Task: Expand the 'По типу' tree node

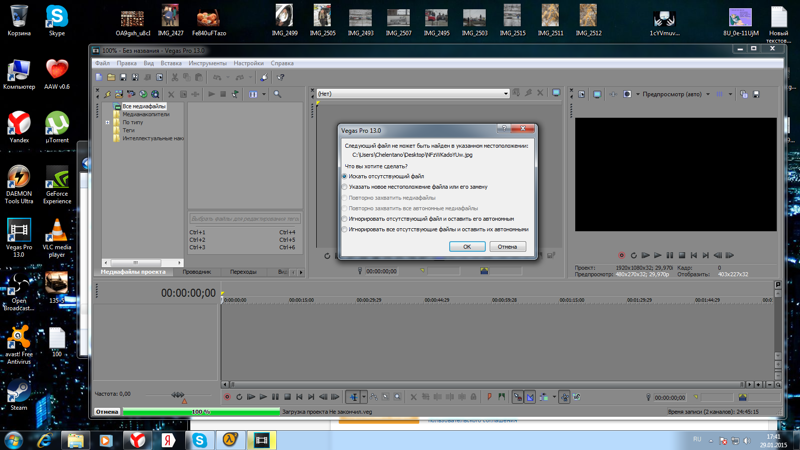Action: tap(108, 122)
